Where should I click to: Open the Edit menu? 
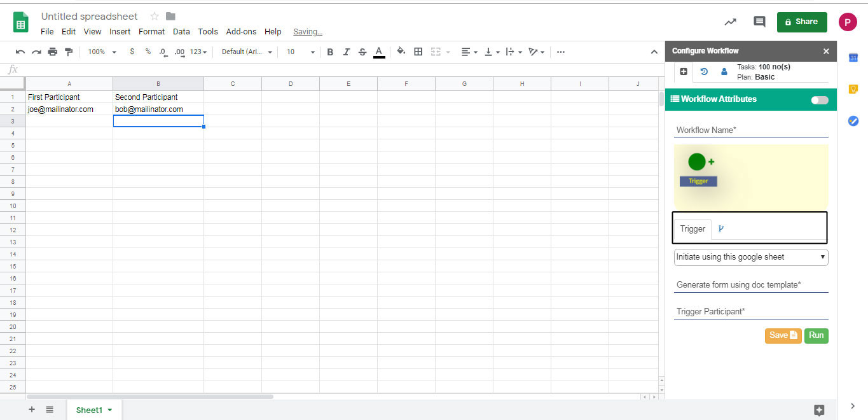click(69, 31)
